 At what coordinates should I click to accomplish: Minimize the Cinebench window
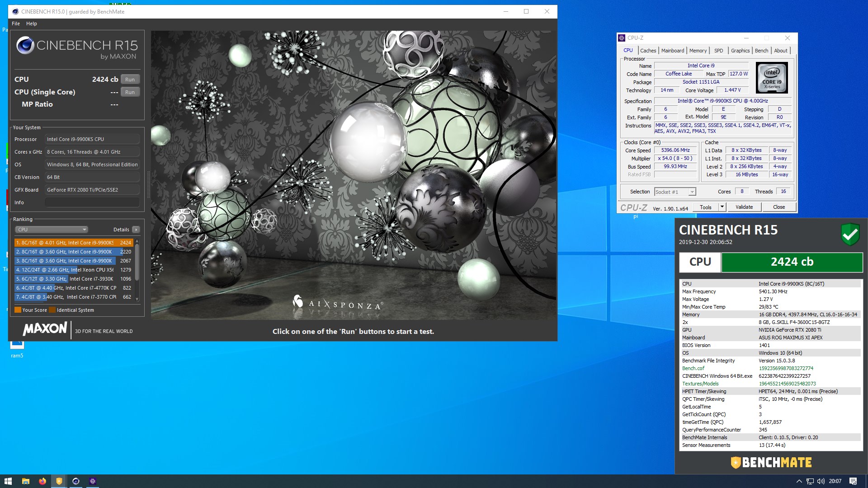click(x=506, y=11)
